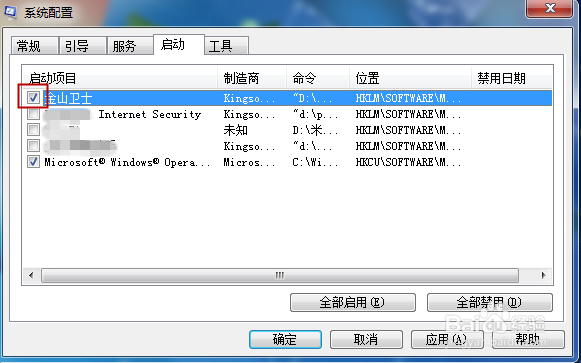581x363 pixels.
Task: Click the Micros... manufacturer cell
Action: coord(249,162)
